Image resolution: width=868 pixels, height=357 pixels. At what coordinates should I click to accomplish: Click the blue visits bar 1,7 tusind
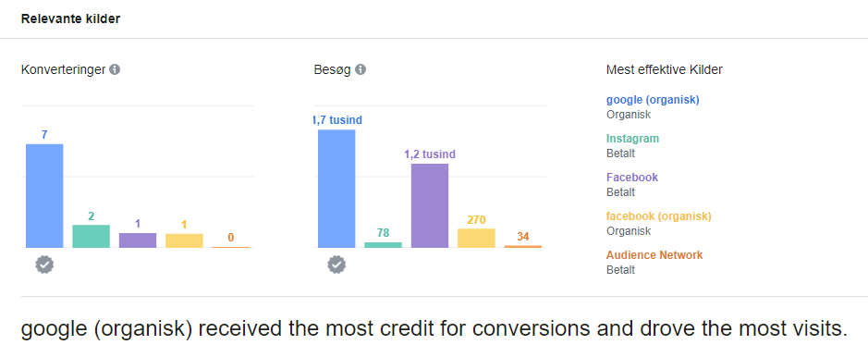[336, 189]
